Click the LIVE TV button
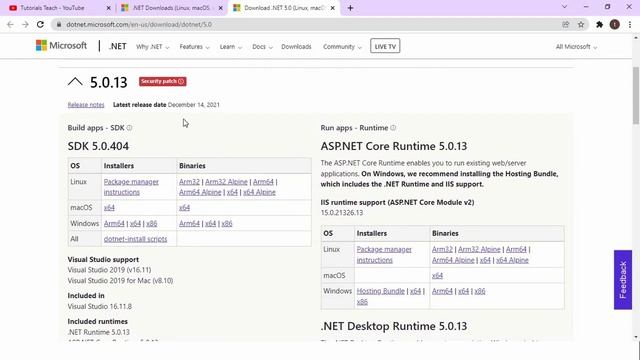Screen dimensions: 640x360 point(385,47)
